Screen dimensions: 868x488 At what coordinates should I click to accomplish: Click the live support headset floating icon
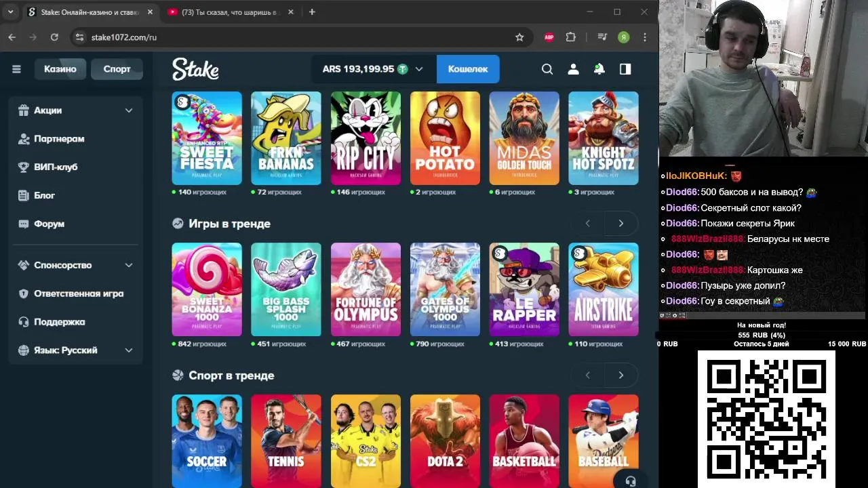point(631,481)
